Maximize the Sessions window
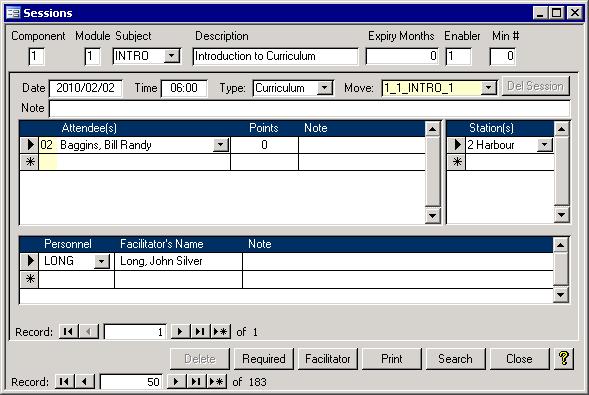The image size is (589, 395). [x=556, y=13]
